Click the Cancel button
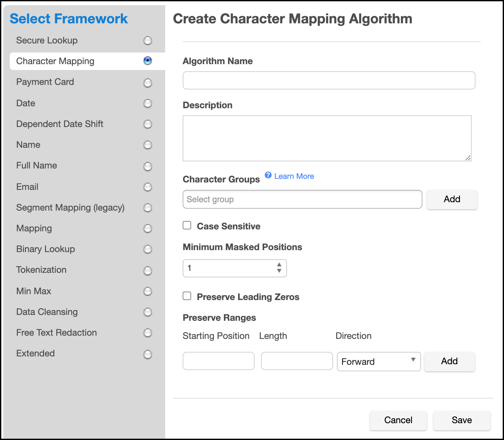Screen dimensions: 504x440 (398, 420)
